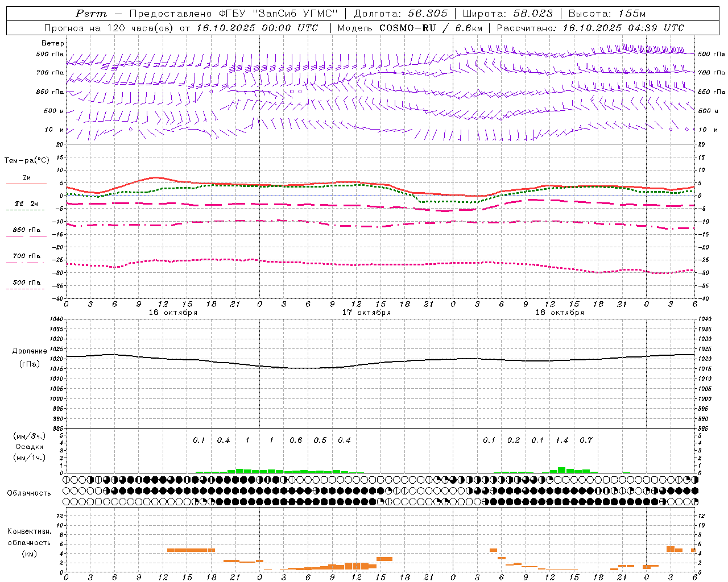Image resolution: width=728 pixels, height=582 pixels.
Task: Click the red "2м" temperature legend line
Action: (x=26, y=184)
